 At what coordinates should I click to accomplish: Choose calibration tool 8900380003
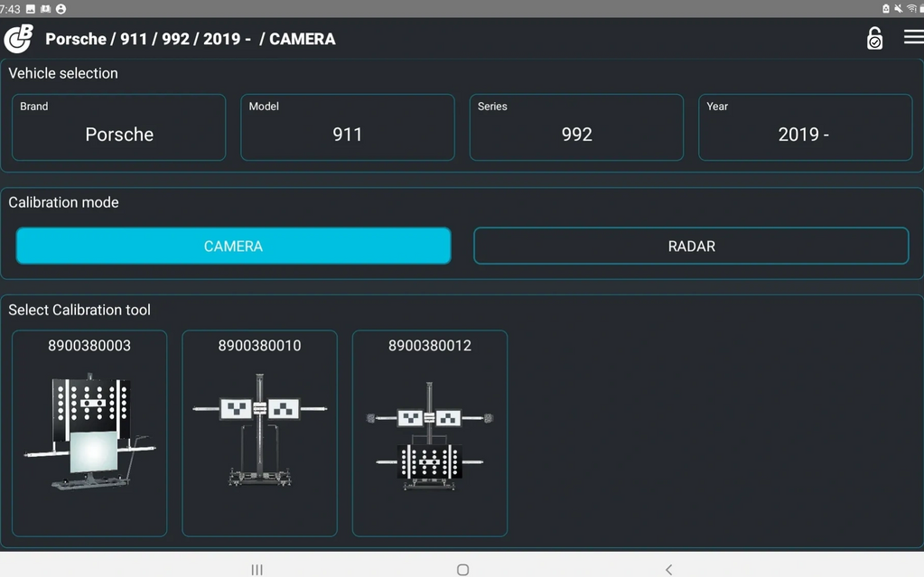(89, 433)
